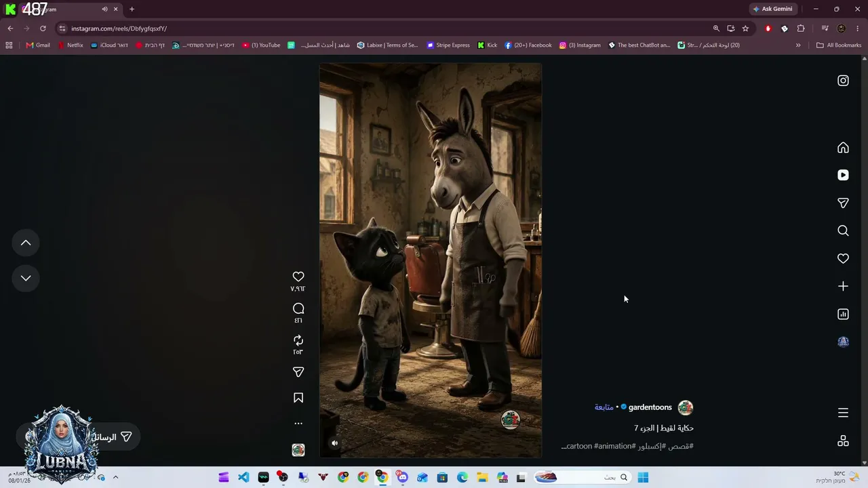
Task: Create a new post with the plus icon
Action: coord(843,286)
